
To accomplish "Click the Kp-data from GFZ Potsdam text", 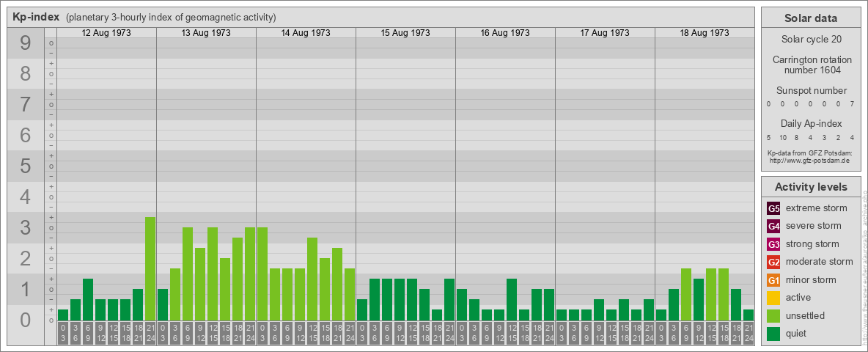I will (811, 153).
